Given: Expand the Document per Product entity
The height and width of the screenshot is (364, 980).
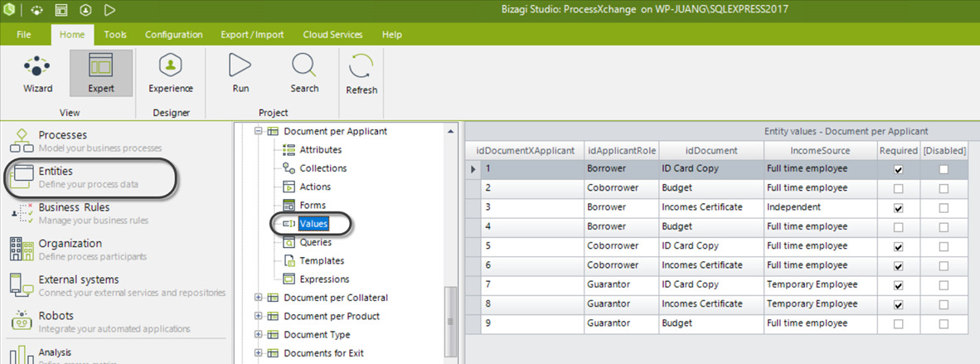Looking at the screenshot, I should pyautogui.click(x=258, y=316).
